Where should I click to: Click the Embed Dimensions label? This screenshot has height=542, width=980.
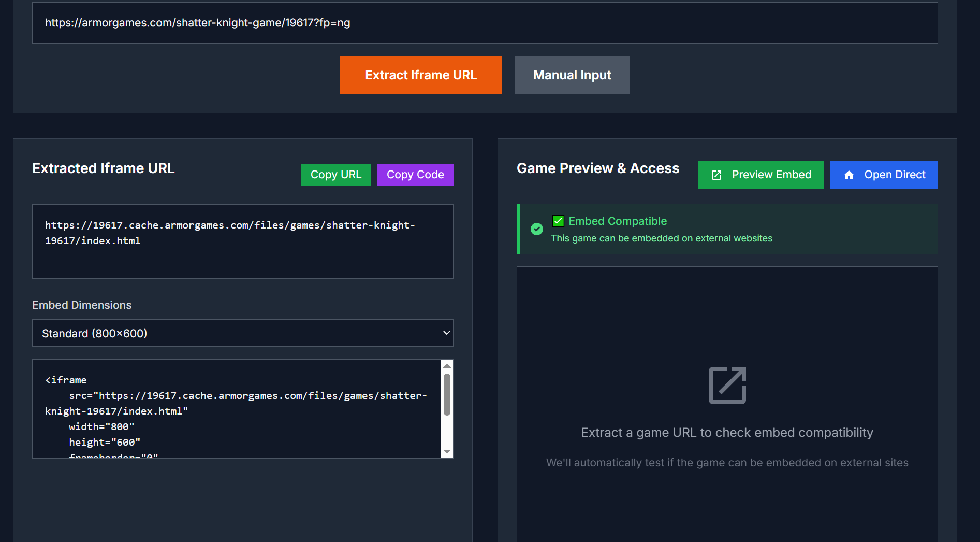point(82,305)
